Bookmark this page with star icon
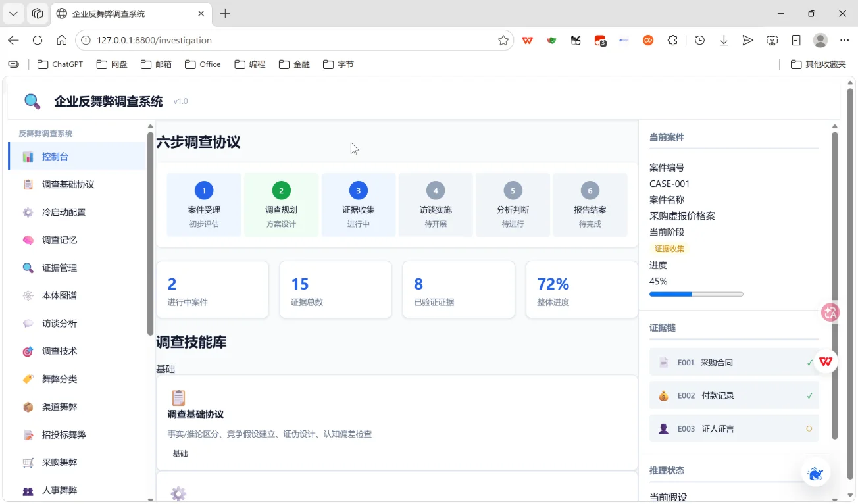Image resolution: width=858 pixels, height=504 pixels. coord(503,40)
